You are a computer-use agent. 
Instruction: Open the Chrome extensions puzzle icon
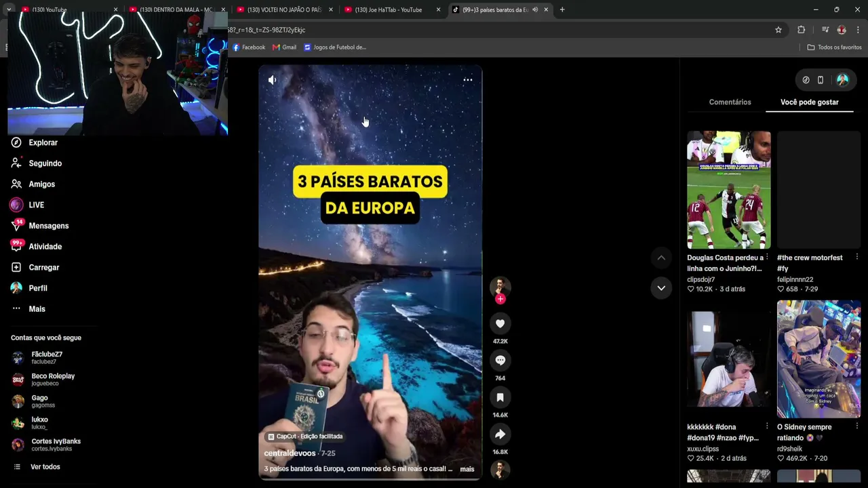point(802,30)
